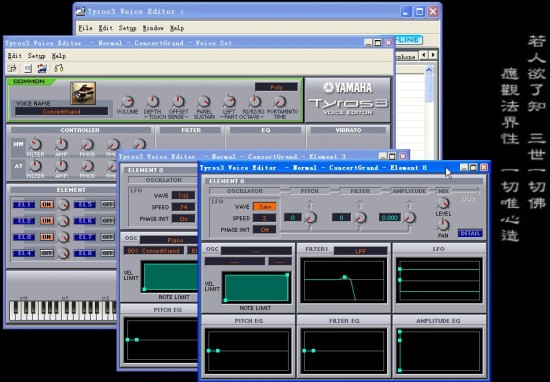This screenshot has width=550, height=382.
Task: Click the grand piano voice picture
Action: pos(83,93)
